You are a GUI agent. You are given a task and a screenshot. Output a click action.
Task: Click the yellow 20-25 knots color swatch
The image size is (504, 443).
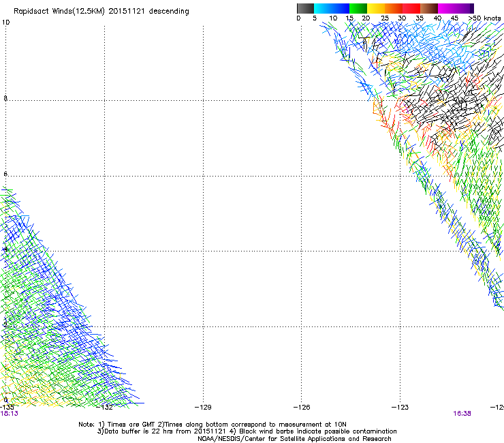coord(376,8)
